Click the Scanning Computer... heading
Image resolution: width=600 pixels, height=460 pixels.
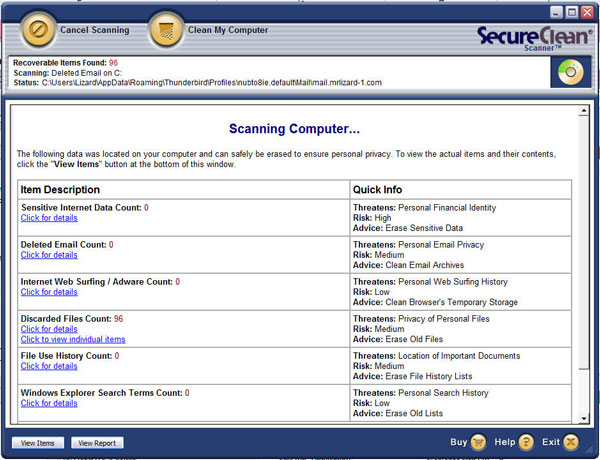click(x=294, y=129)
